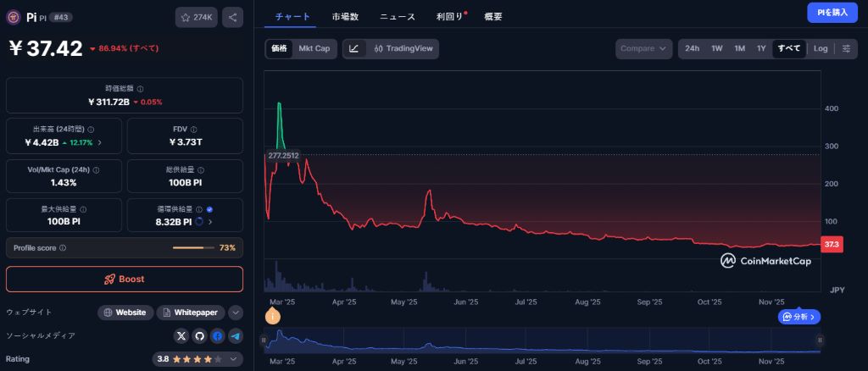Click info icon next to 最大供給量
The image size is (868, 371).
click(83, 209)
